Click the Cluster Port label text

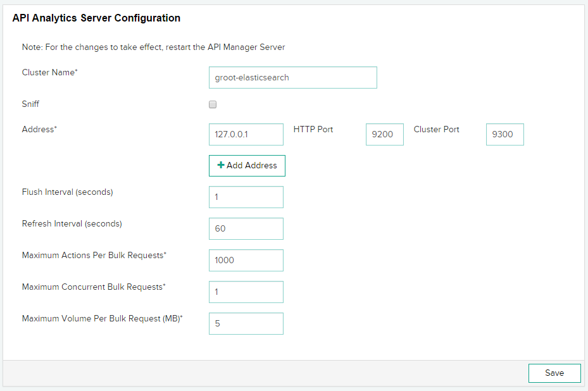[437, 129]
